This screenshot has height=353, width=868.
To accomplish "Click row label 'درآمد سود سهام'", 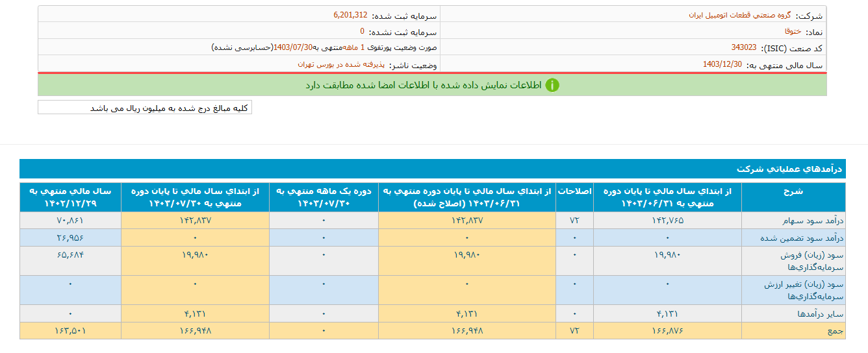I will (x=812, y=221).
